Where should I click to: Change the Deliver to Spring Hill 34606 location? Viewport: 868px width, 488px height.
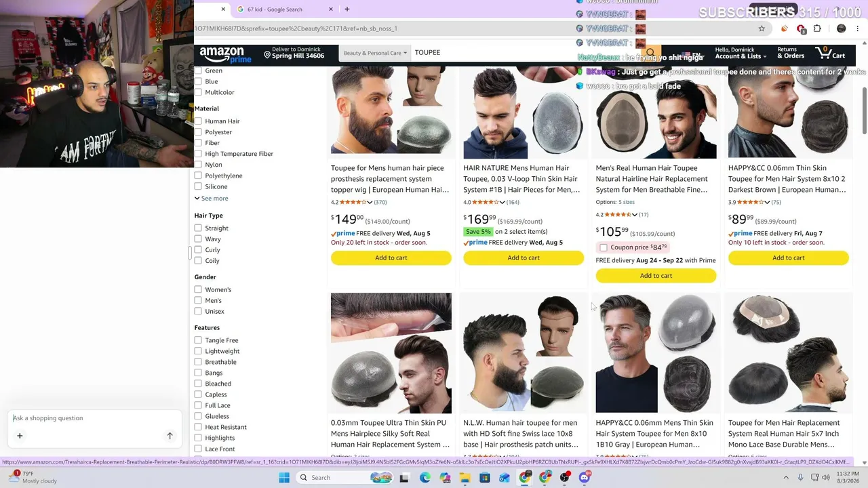tap(294, 53)
